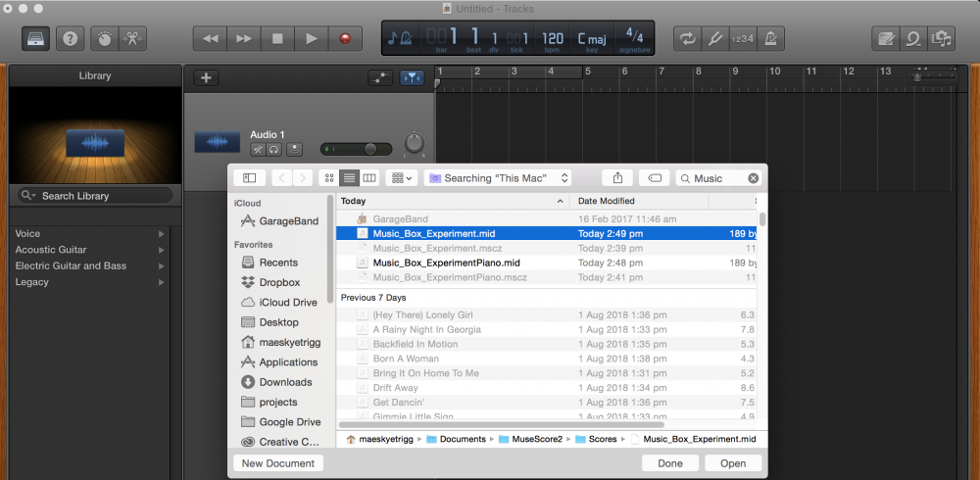Viewport: 980px width, 480px height.
Task: Open the Loop Browser button
Action: click(x=913, y=39)
